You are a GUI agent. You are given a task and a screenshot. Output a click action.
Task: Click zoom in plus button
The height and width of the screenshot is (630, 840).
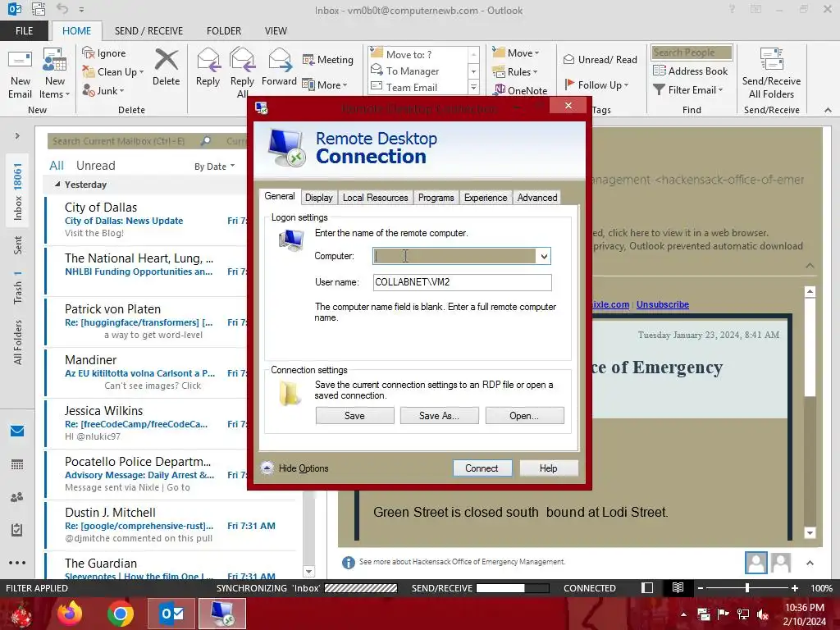tap(795, 588)
